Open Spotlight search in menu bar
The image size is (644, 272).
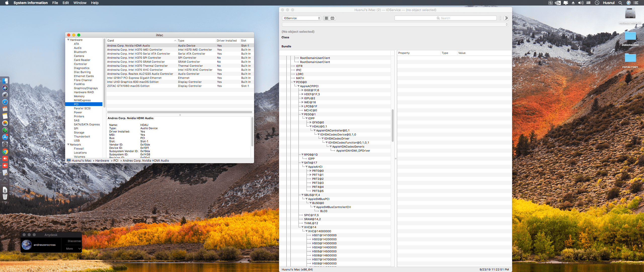click(x=620, y=3)
